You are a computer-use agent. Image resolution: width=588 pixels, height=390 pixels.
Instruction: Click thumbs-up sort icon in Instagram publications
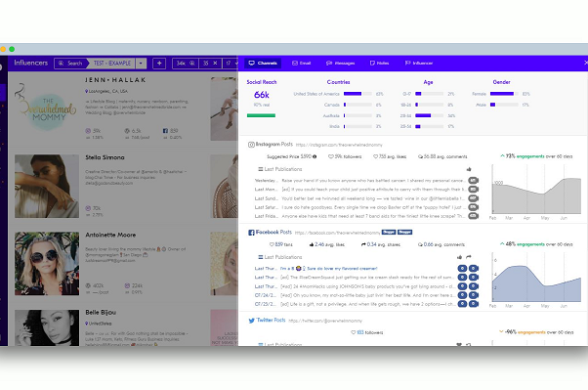(x=469, y=169)
